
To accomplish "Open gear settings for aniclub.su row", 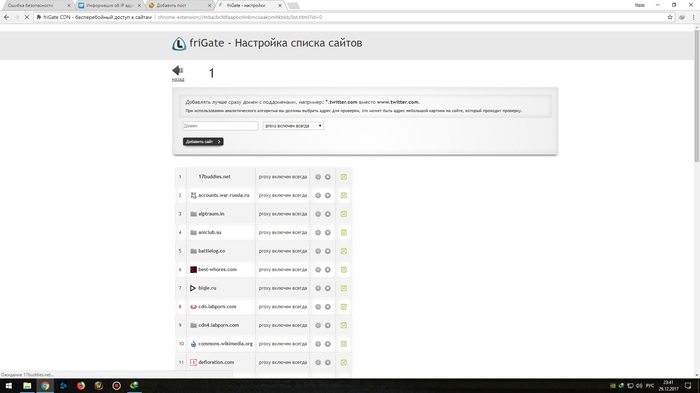I will click(318, 233).
